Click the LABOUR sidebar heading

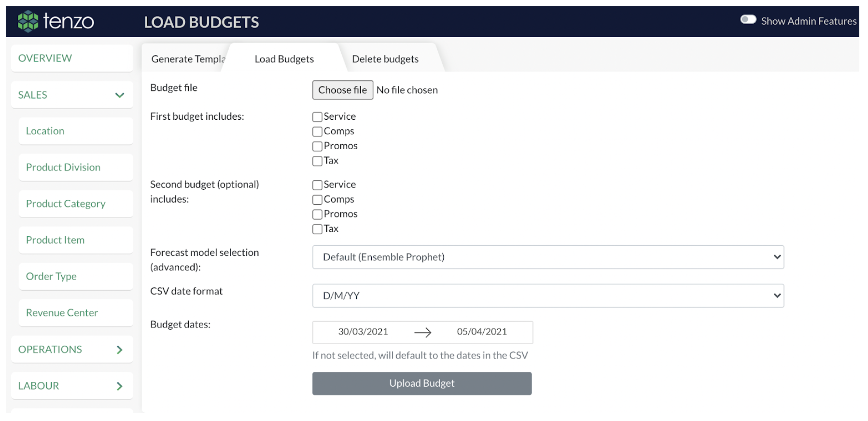pyautogui.click(x=39, y=386)
